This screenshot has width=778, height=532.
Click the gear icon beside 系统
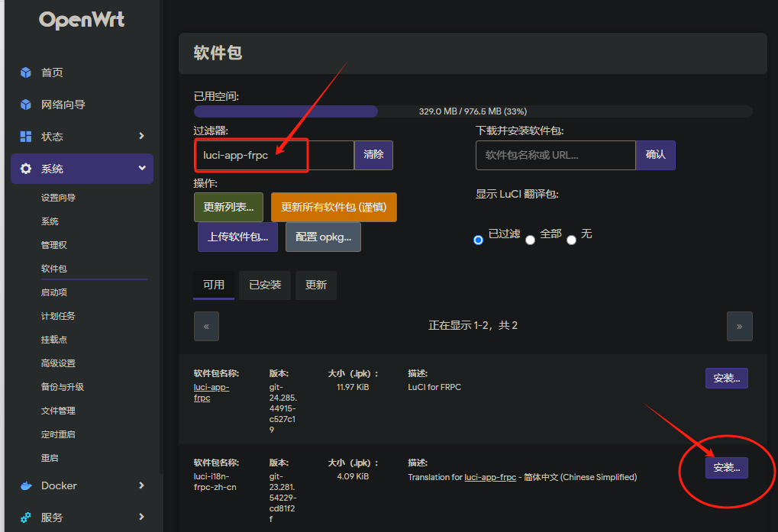[26, 169]
